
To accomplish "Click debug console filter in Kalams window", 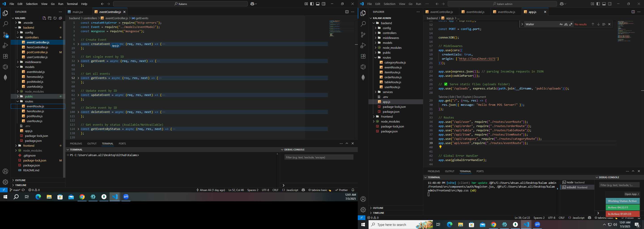I will point(319,157).
